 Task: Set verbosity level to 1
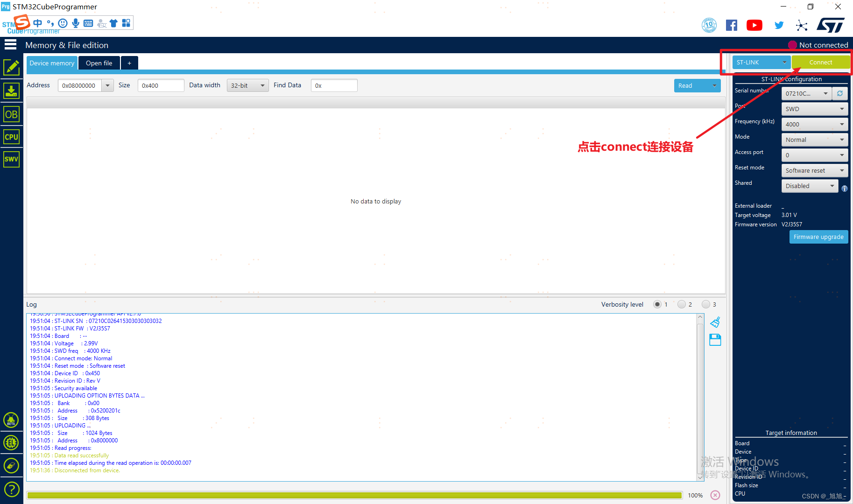(x=657, y=304)
